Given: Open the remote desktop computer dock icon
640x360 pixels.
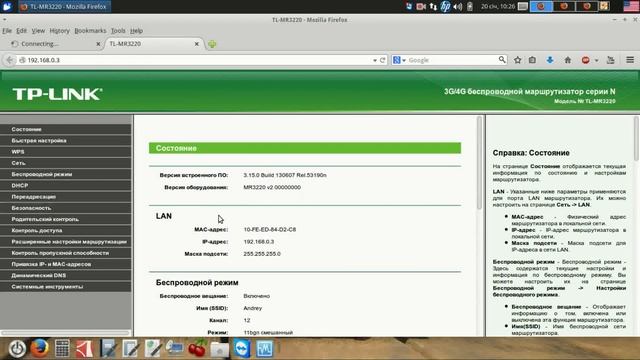Looking at the screenshot, I should (x=175, y=348).
